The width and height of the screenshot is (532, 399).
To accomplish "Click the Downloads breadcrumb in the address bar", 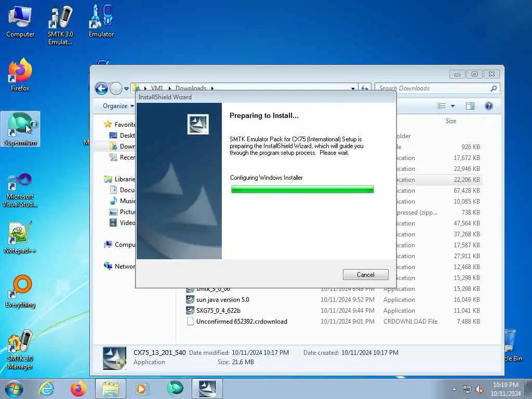I will [191, 88].
